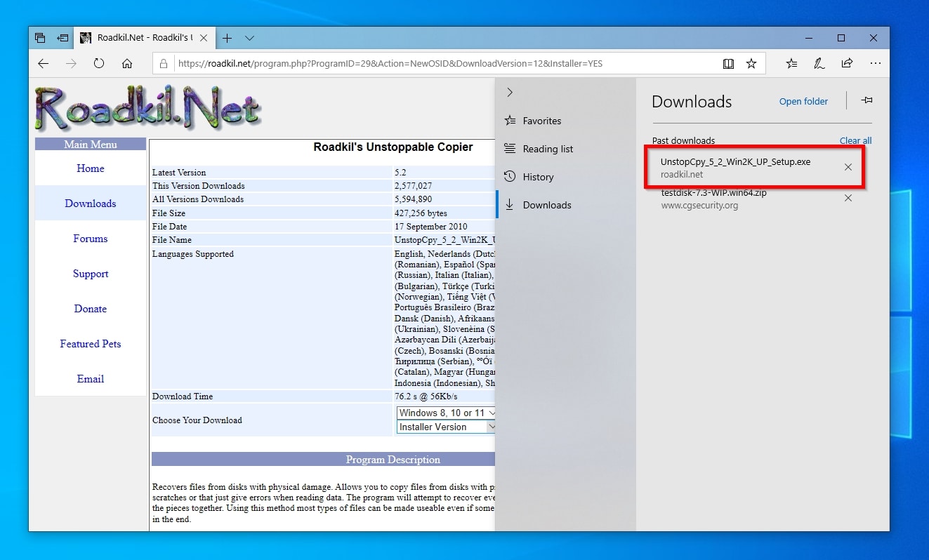
Task: Select the Downloads section in hub
Action: [539, 205]
